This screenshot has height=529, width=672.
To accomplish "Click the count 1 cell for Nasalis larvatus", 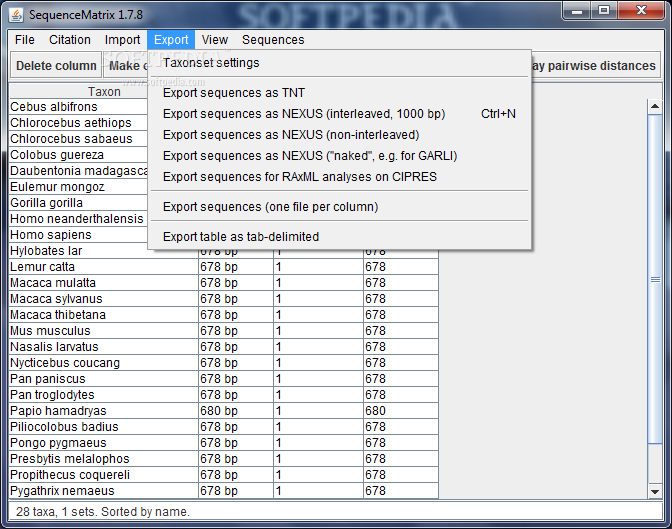I will [x=318, y=347].
